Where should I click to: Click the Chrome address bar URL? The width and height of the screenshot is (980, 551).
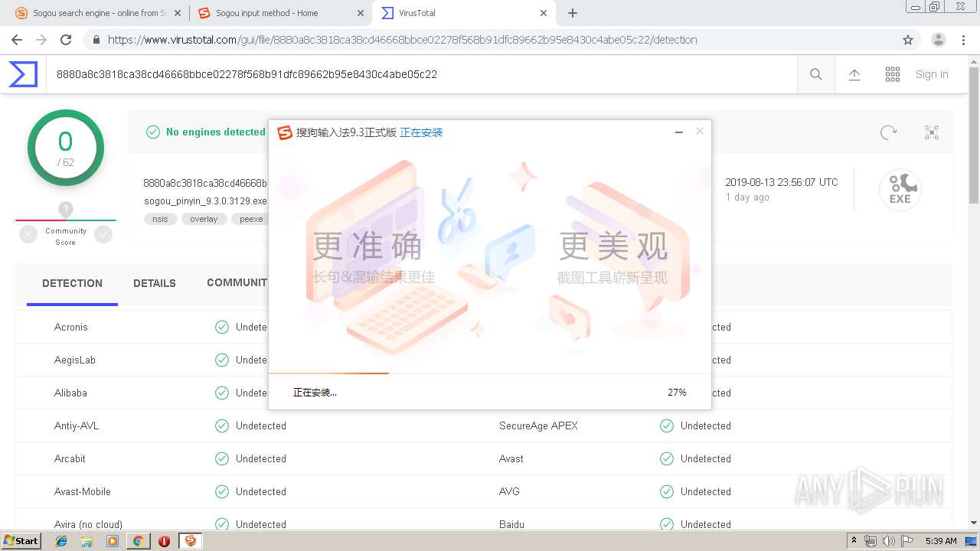(402, 40)
